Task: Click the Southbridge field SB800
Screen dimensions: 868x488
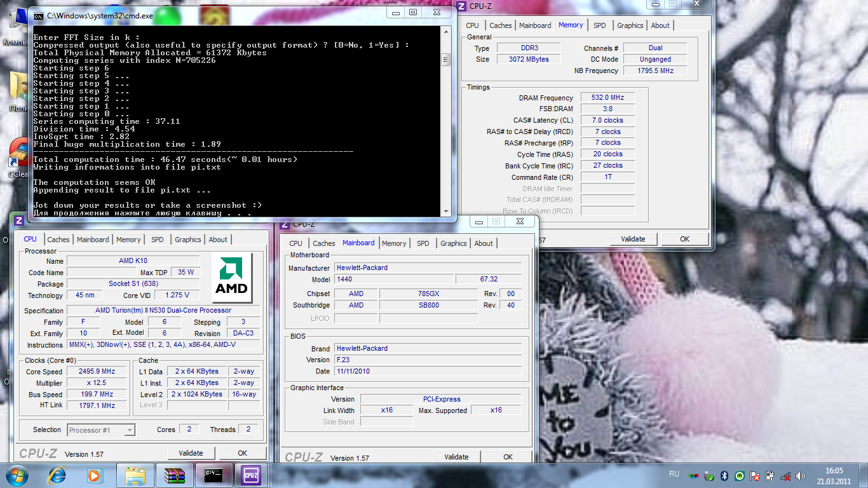Action: [428, 305]
